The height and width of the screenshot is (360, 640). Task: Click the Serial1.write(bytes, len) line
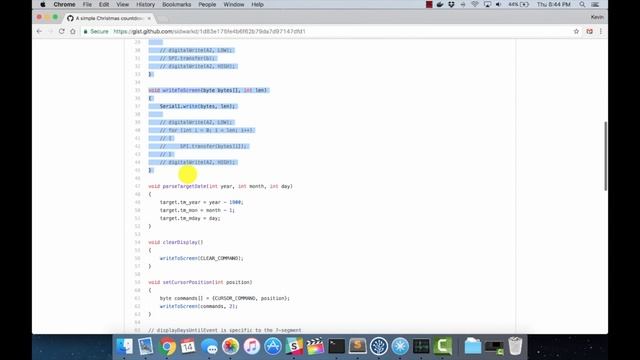pos(198,106)
